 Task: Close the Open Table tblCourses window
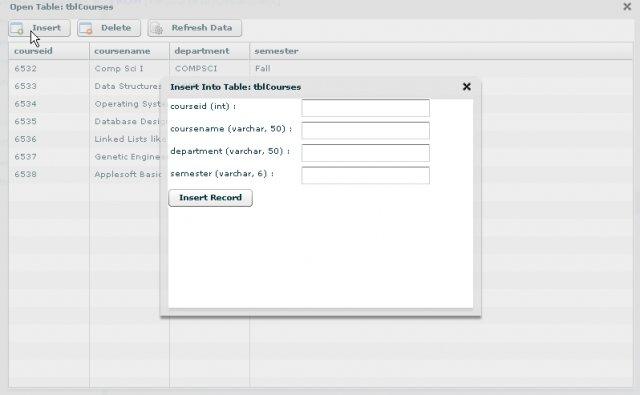(627, 7)
